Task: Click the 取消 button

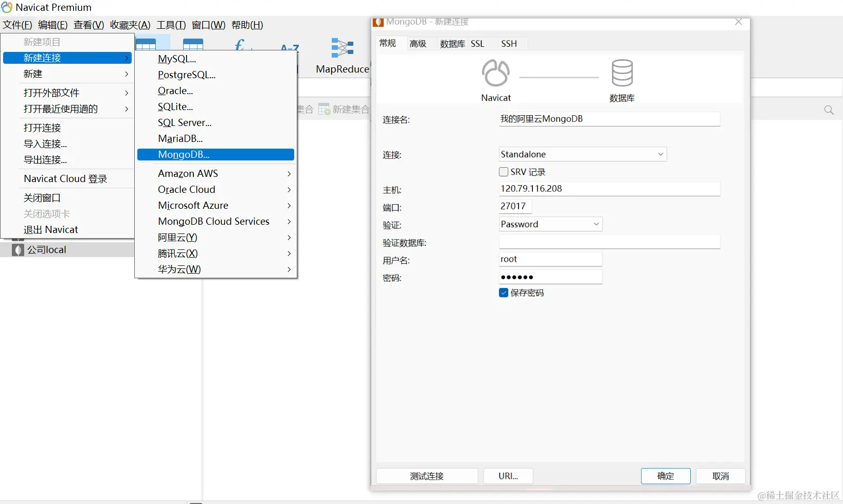Action: coord(721,476)
